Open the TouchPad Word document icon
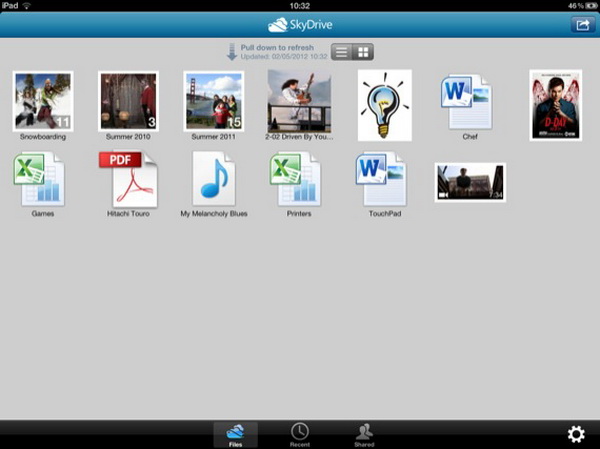Image resolution: width=600 pixels, height=449 pixels. [382, 179]
